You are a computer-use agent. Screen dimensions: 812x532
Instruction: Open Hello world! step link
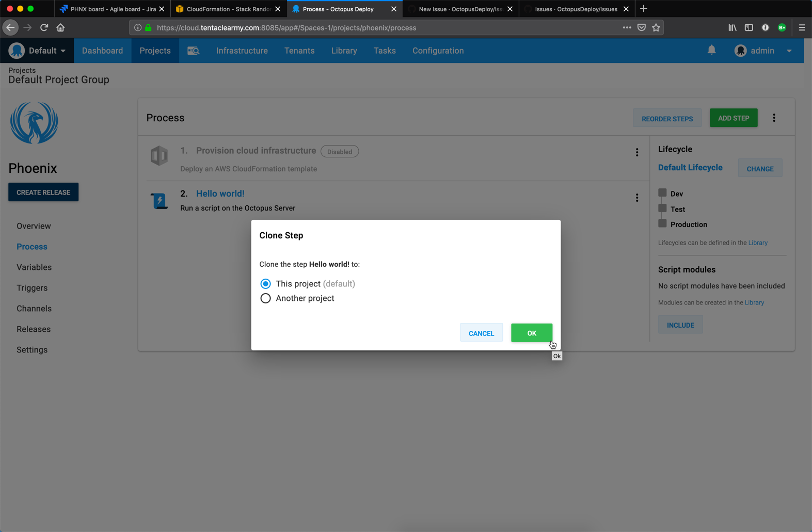[x=220, y=194]
